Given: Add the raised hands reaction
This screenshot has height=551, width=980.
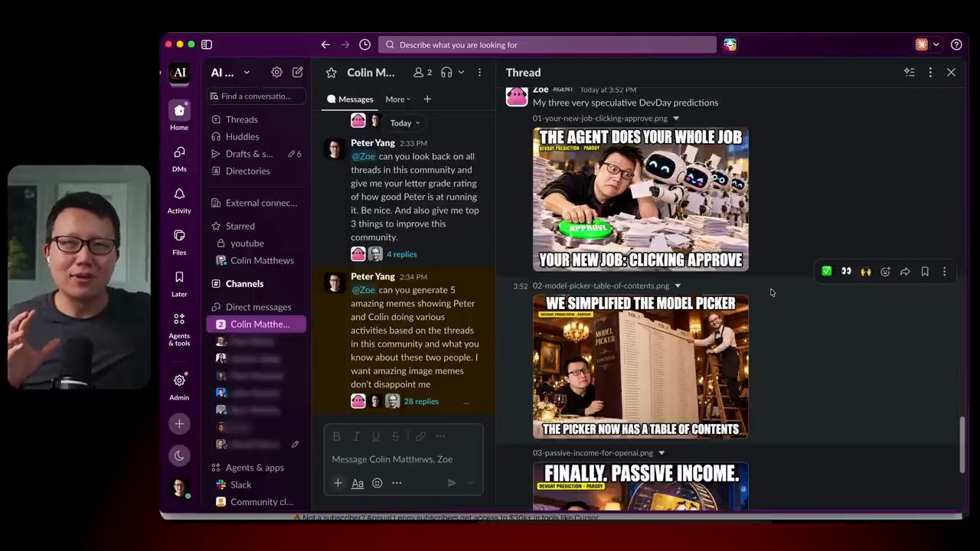Looking at the screenshot, I should (x=866, y=272).
